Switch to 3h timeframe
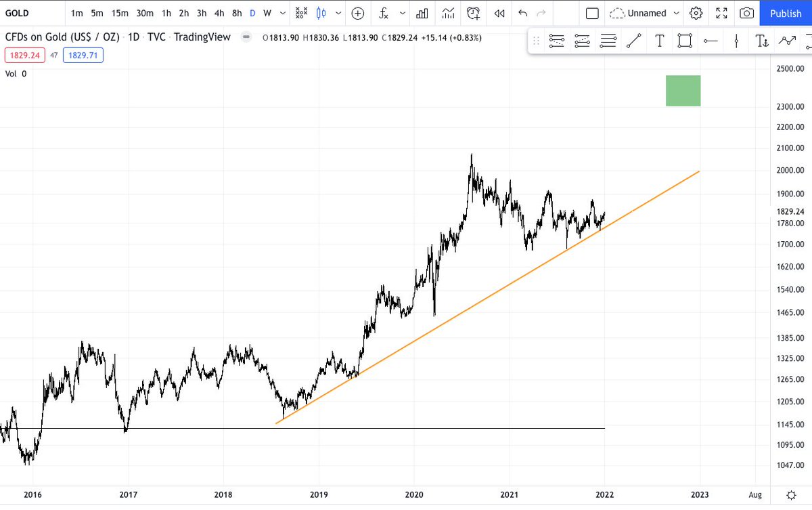This screenshot has height=510, width=812. 202,13
